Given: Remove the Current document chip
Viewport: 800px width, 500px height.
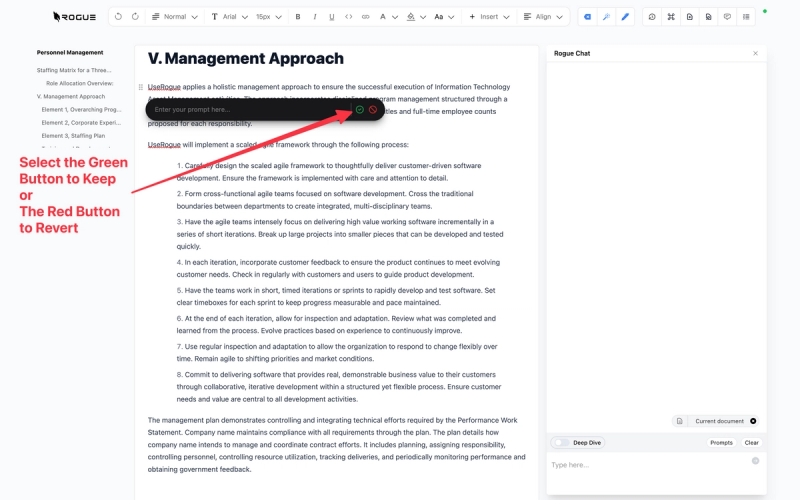Looking at the screenshot, I should coord(753,421).
